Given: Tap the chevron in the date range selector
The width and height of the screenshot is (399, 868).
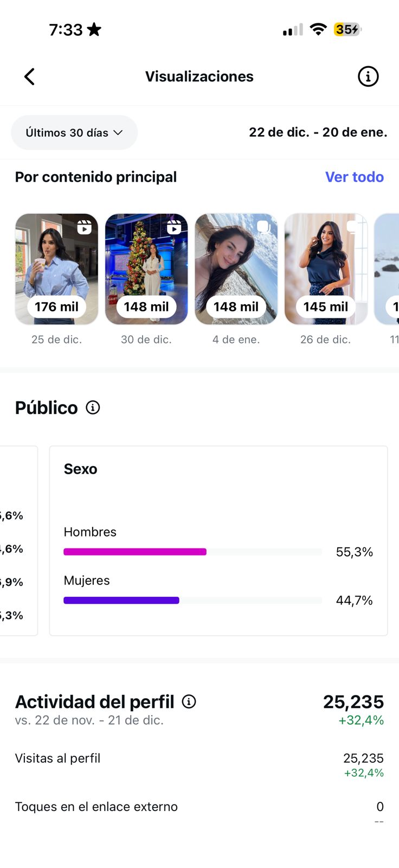Looking at the screenshot, I should pyautogui.click(x=118, y=132).
